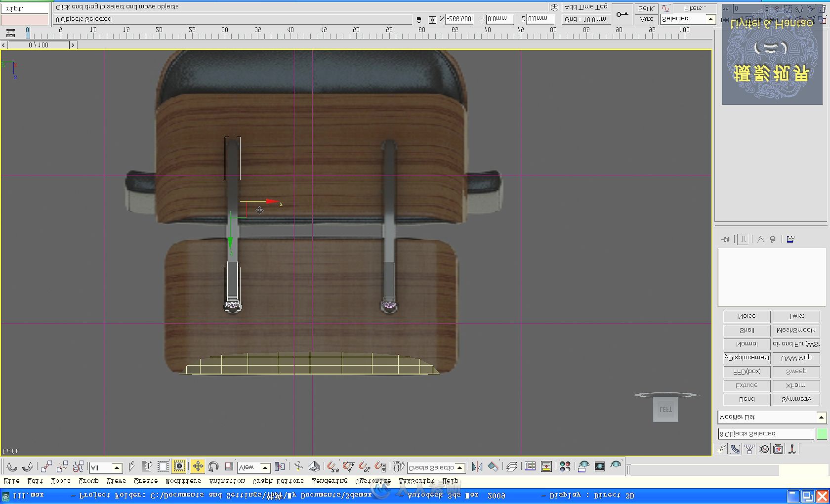Open the Help menu

click(x=450, y=481)
